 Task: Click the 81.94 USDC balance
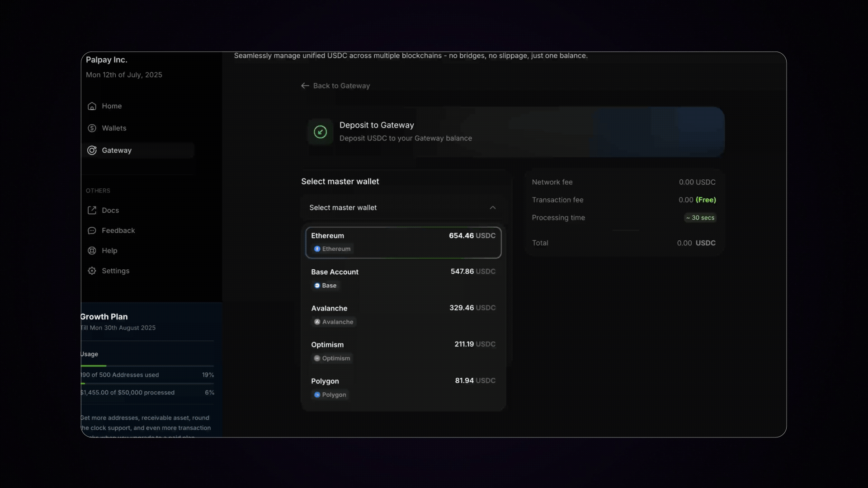pyautogui.click(x=475, y=380)
